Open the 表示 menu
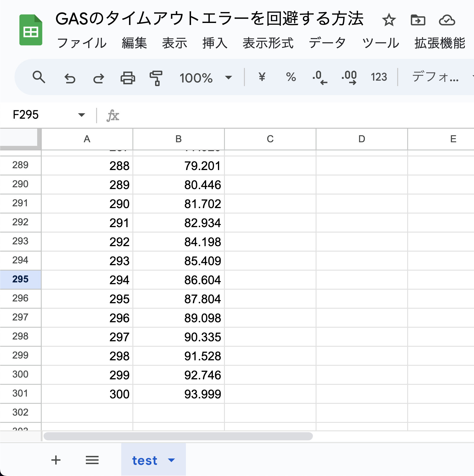The width and height of the screenshot is (474, 476). (175, 43)
